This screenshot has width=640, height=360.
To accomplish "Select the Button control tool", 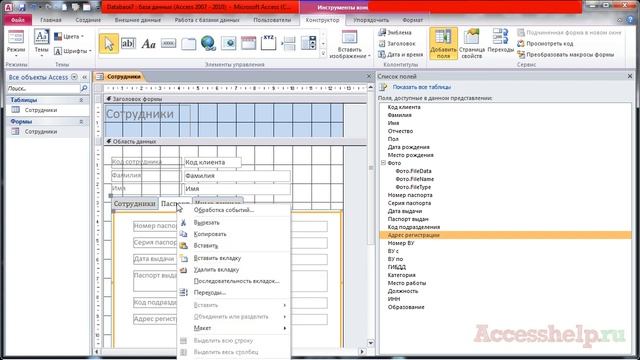I will pyautogui.click(x=168, y=43).
